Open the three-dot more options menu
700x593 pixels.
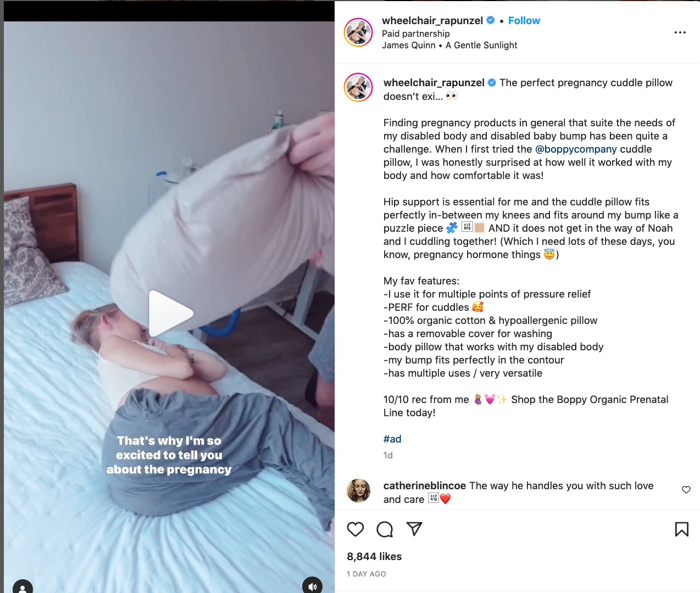(x=680, y=32)
